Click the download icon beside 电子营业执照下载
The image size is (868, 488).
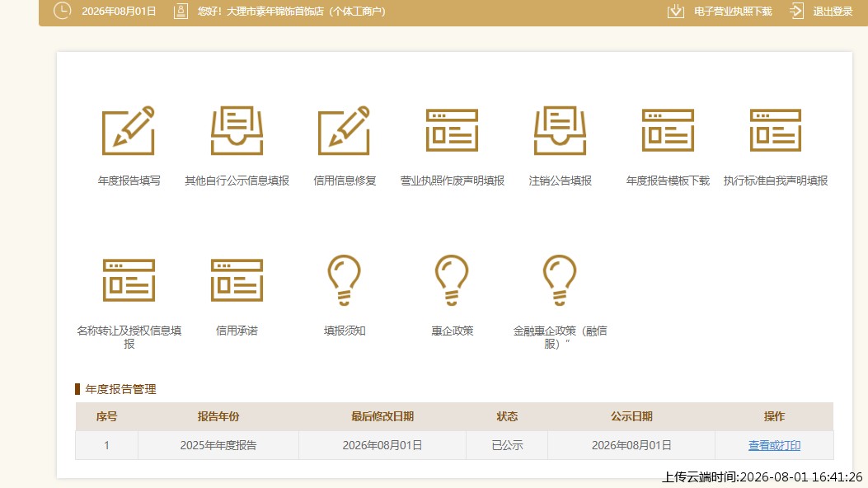[x=675, y=11]
